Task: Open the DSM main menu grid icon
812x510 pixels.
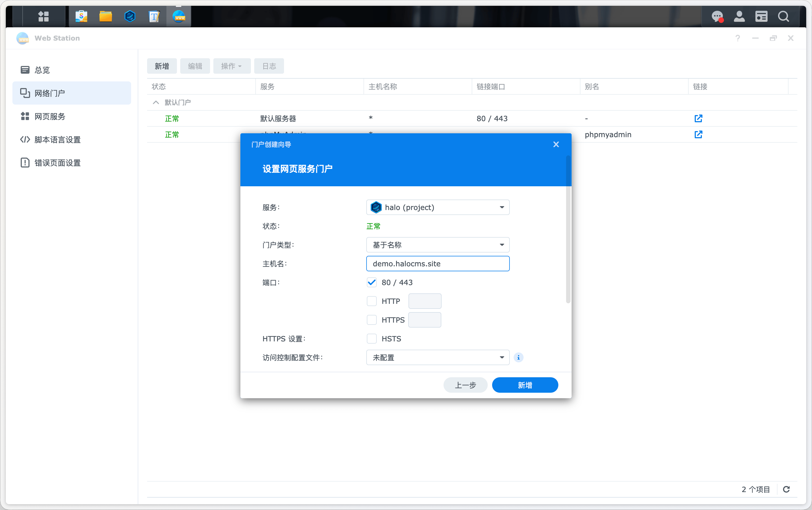Action: (x=44, y=16)
